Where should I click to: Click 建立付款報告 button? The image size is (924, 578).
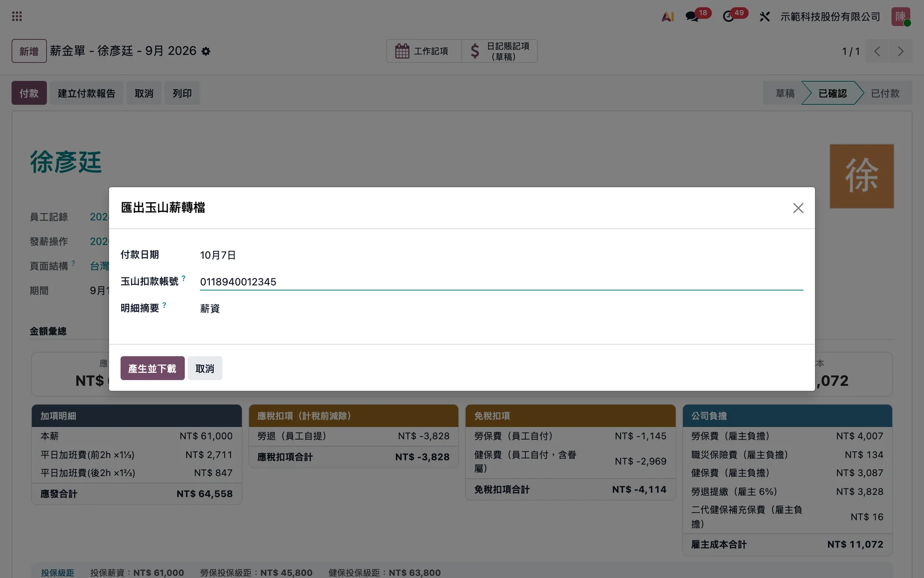tap(86, 93)
